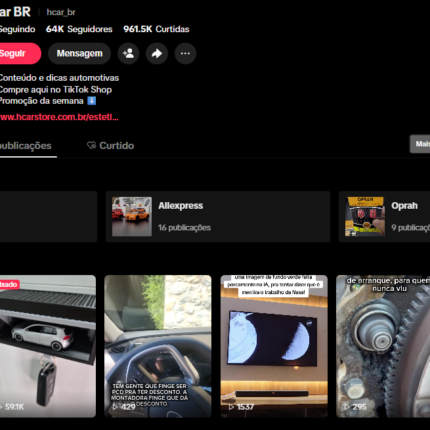430x430 pixels.
Task: Click the '16 publicações' text
Action: tap(184, 228)
